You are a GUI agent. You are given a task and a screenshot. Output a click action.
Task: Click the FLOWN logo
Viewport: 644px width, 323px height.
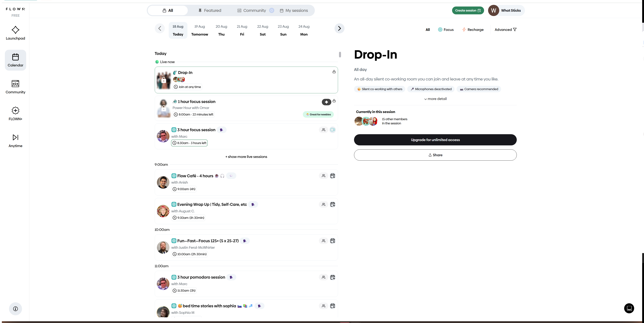coord(15,9)
